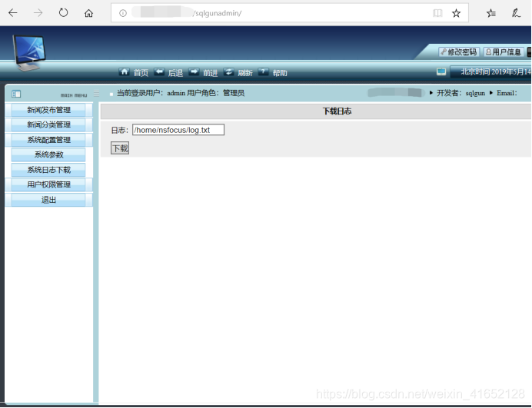
Task: Expand 系统配置管理 menu
Action: (48, 140)
